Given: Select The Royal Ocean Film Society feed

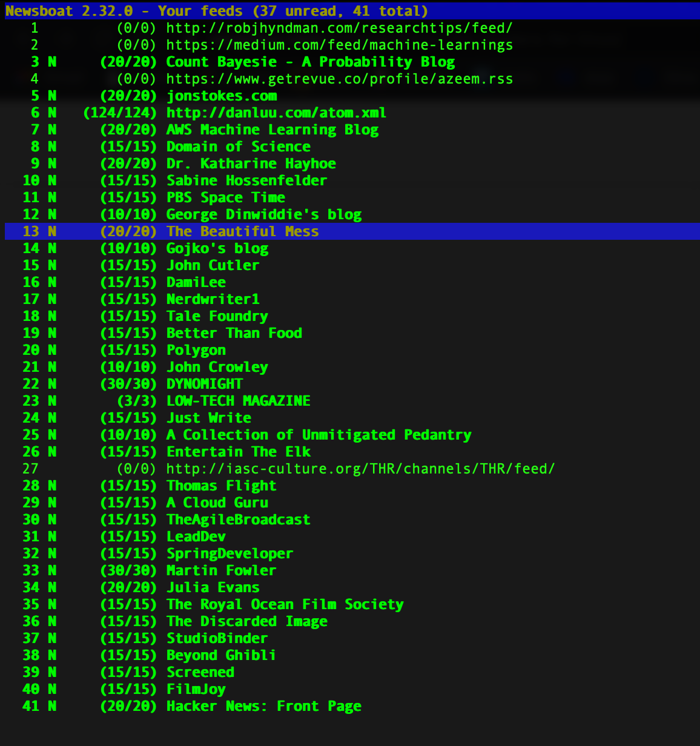Looking at the screenshot, I should coord(285,605).
